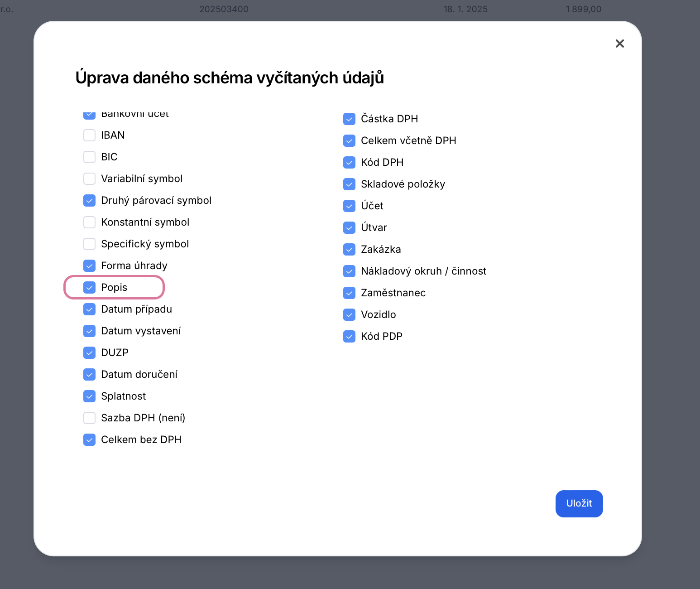This screenshot has width=700, height=589.
Task: Click the Datum doručení label
Action: [139, 375]
